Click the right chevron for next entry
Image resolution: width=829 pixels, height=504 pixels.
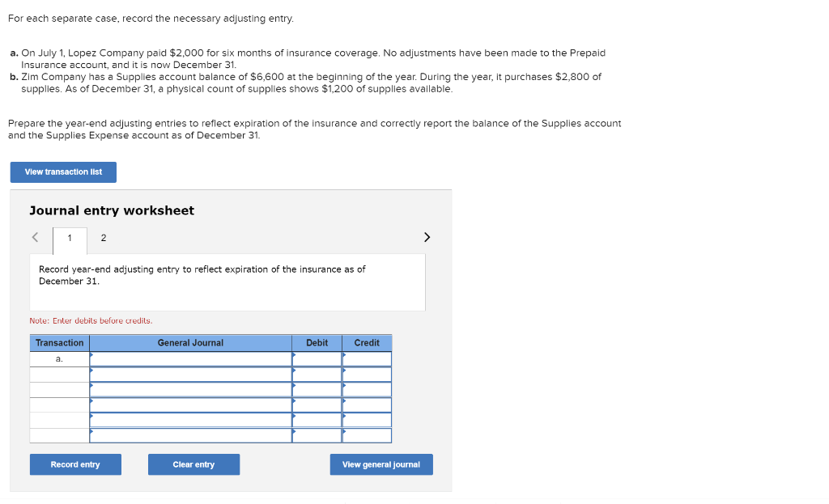tap(427, 236)
